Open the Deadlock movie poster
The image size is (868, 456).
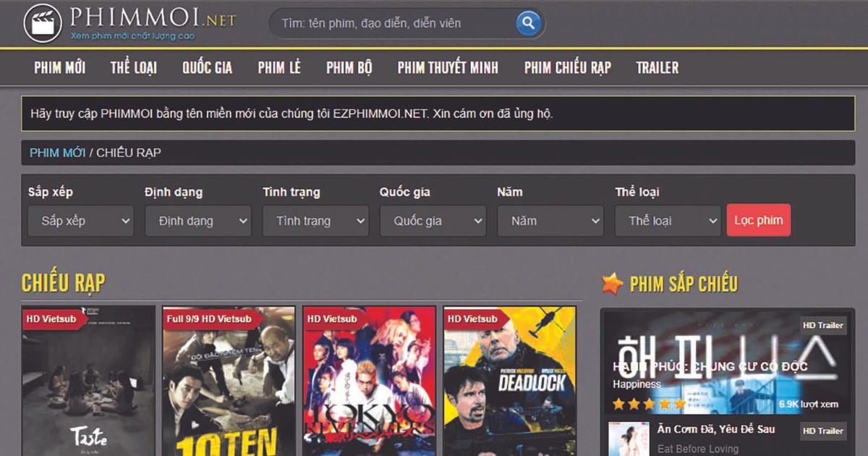pyautogui.click(x=509, y=381)
